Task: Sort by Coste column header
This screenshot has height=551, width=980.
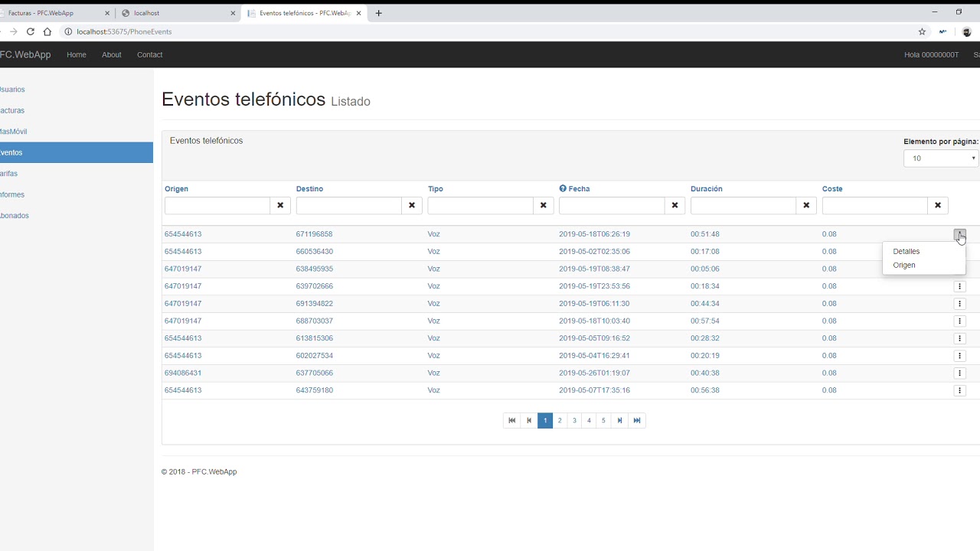Action: pyautogui.click(x=832, y=188)
